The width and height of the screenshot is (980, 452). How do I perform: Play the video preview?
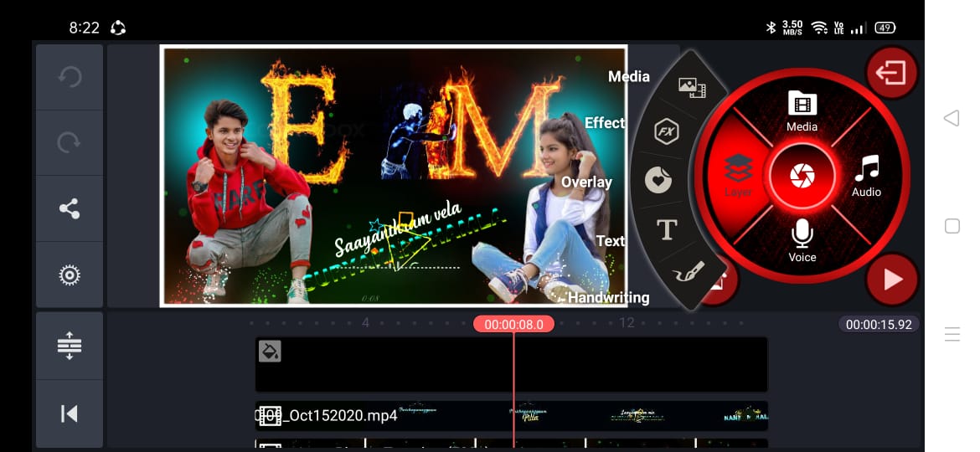[x=892, y=280]
